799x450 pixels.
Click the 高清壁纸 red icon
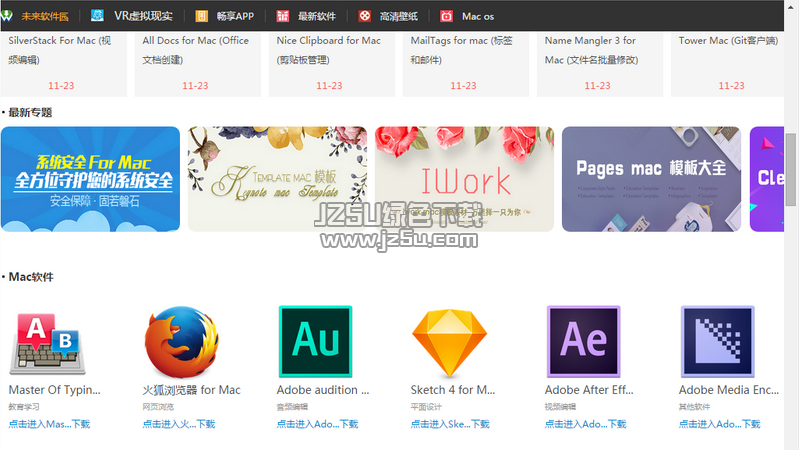pos(364,16)
